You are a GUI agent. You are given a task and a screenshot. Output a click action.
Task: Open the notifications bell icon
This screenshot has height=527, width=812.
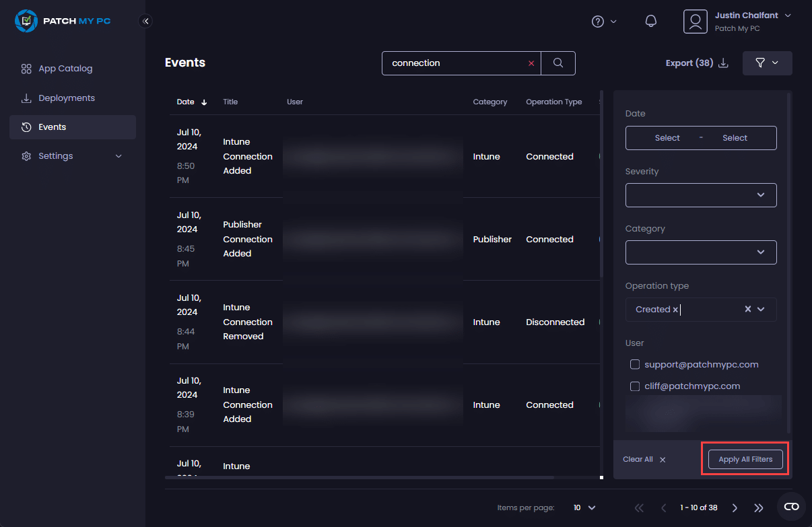coord(650,21)
